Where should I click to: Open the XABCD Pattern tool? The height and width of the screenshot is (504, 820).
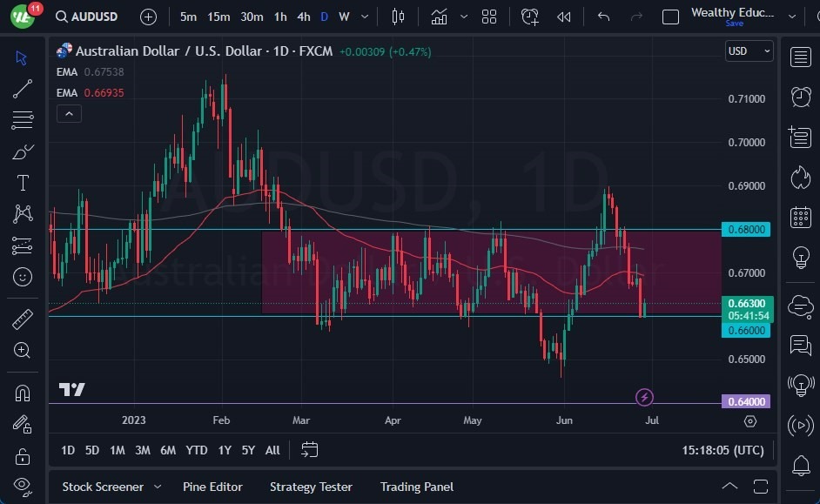click(x=22, y=214)
